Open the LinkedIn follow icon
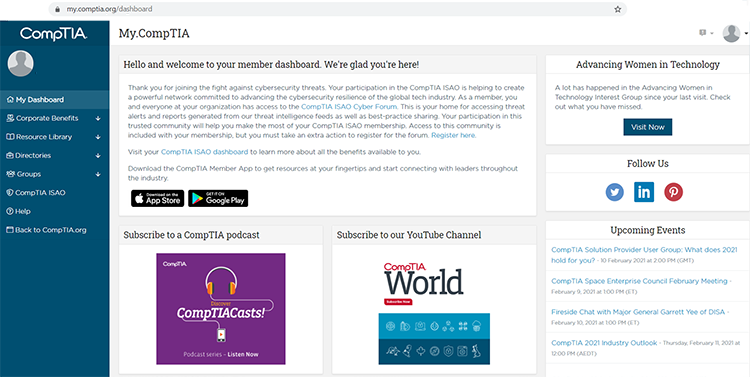The width and height of the screenshot is (750, 377). click(644, 192)
